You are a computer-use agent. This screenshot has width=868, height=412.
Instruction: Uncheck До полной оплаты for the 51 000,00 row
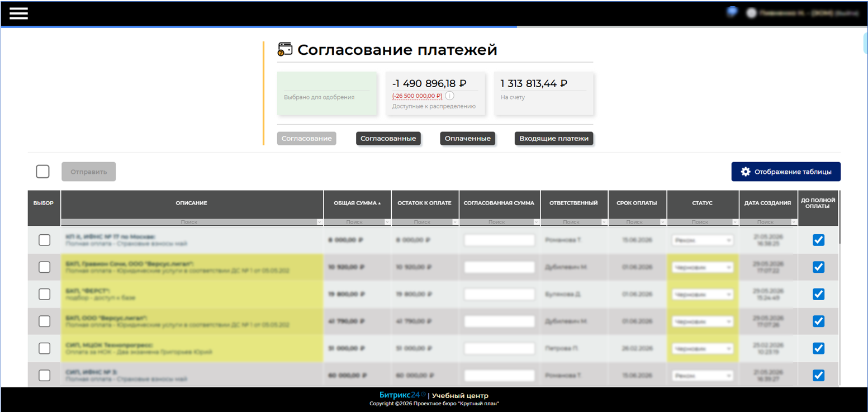pyautogui.click(x=818, y=348)
